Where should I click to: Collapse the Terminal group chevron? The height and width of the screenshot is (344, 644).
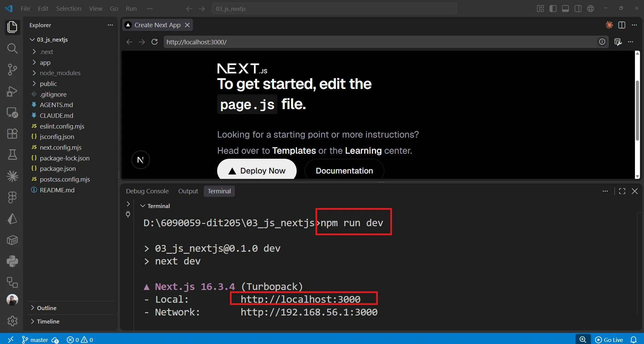point(143,206)
